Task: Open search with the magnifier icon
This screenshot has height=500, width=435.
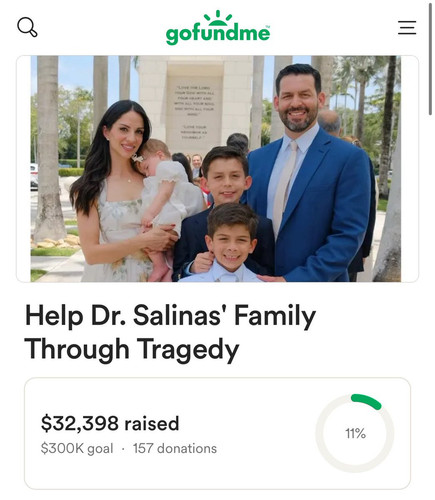Action: [27, 27]
